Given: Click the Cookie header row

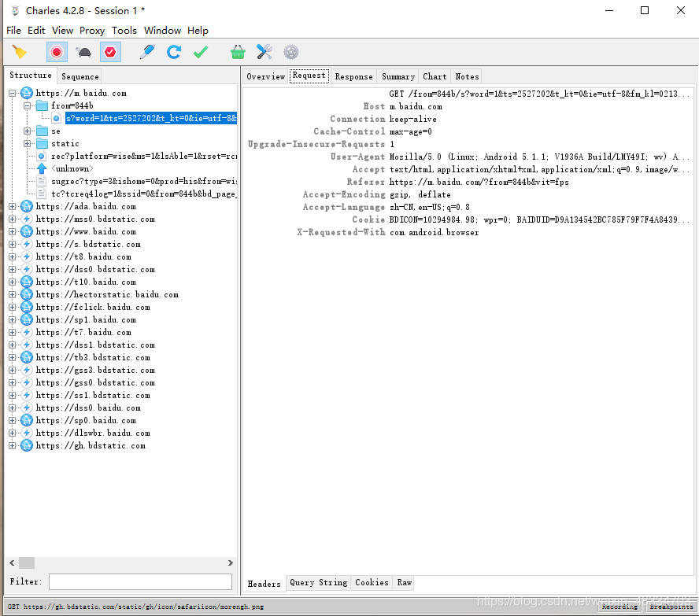Looking at the screenshot, I should point(469,219).
